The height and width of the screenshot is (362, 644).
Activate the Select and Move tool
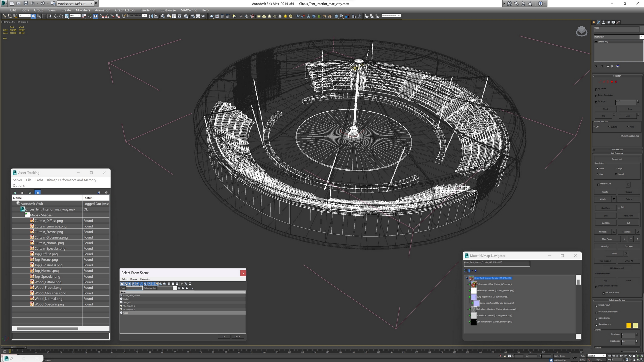coord(56,16)
